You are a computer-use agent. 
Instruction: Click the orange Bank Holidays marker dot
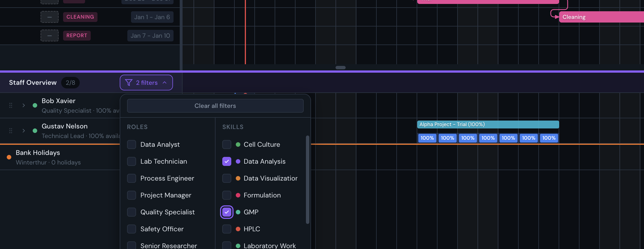point(9,157)
